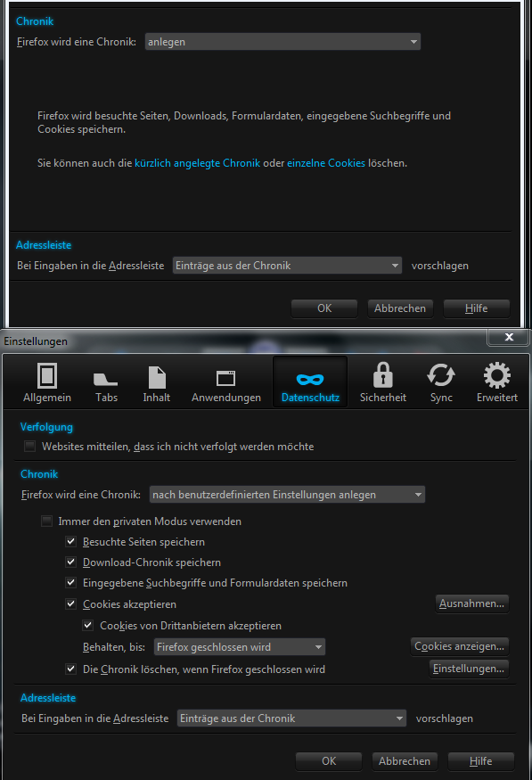Screen dimensions: 532x780
Task: Enable 'Immer den privaten Modus verwenden'
Action: point(46,521)
